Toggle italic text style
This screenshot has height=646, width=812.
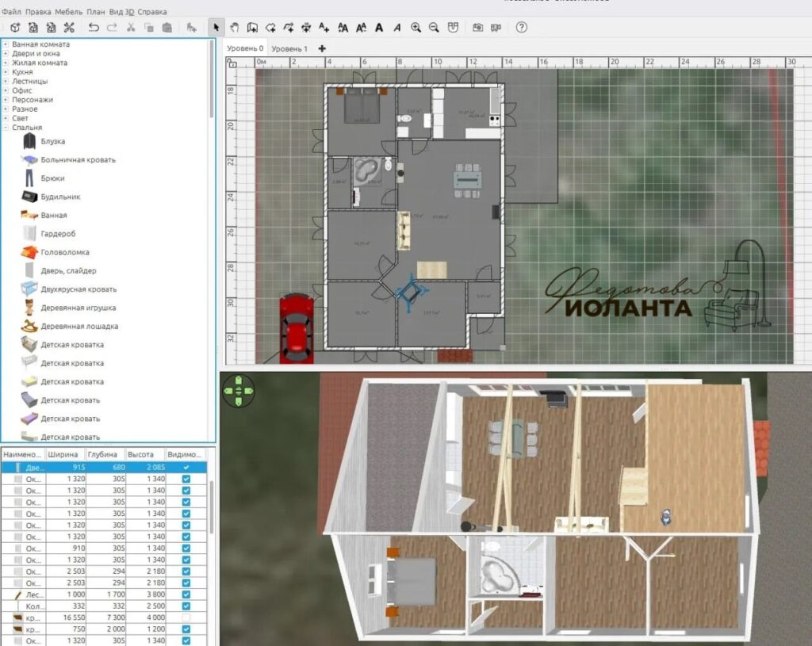click(x=397, y=28)
